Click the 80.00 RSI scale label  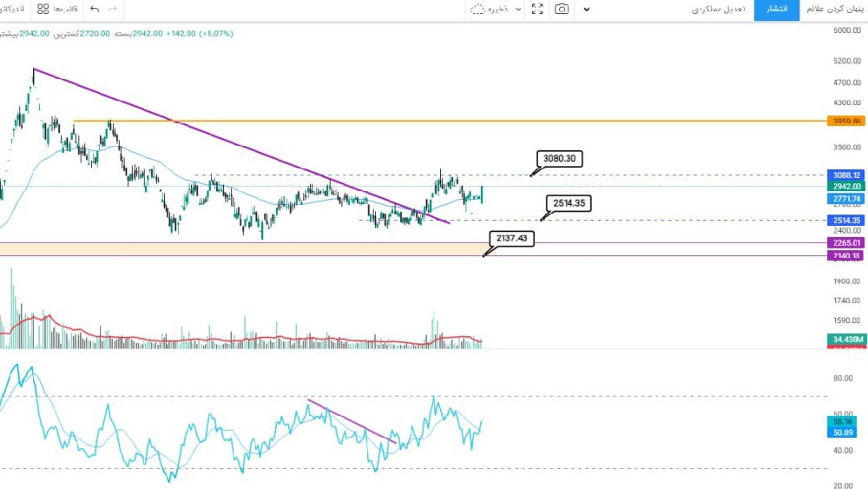click(843, 378)
